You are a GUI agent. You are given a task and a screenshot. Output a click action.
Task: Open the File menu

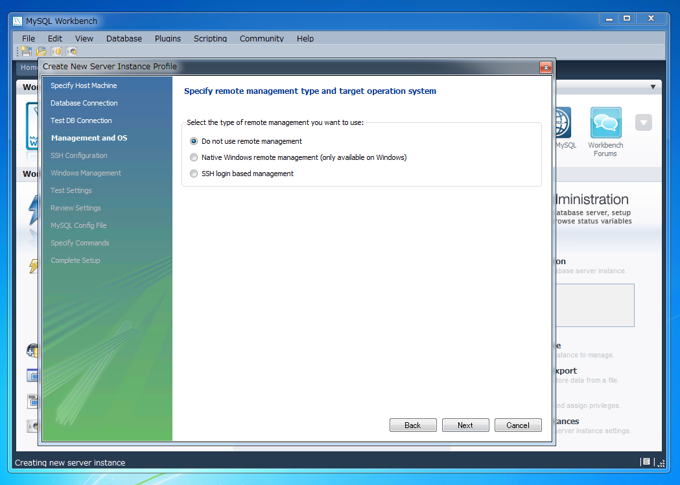[28, 39]
